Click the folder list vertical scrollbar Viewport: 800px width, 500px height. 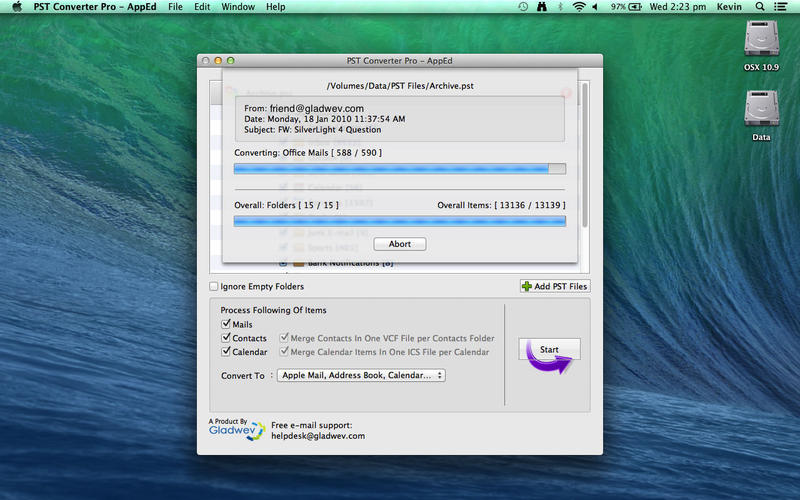click(585, 155)
